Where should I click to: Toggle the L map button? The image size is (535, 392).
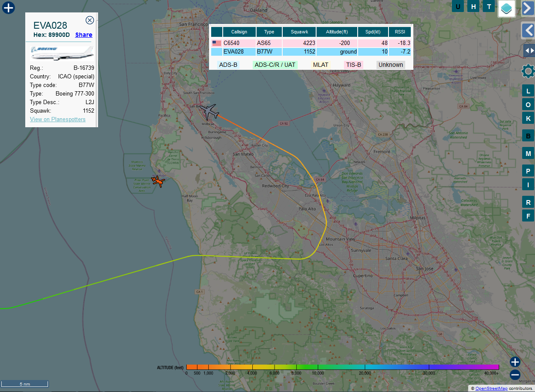528,91
